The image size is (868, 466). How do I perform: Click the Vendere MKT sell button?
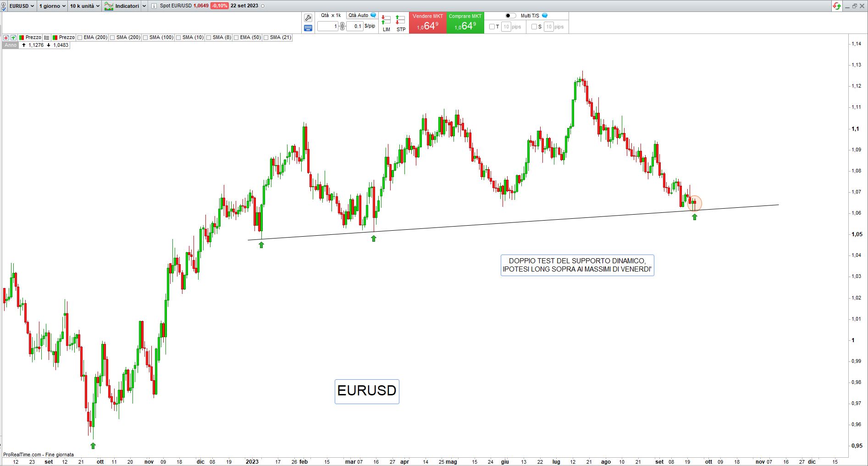pyautogui.click(x=427, y=22)
